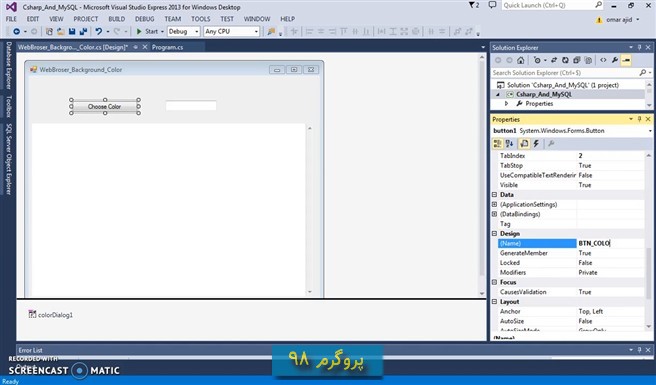The image size is (656, 385).
Task: Click the Undo arrow in toolbar
Action: point(98,31)
